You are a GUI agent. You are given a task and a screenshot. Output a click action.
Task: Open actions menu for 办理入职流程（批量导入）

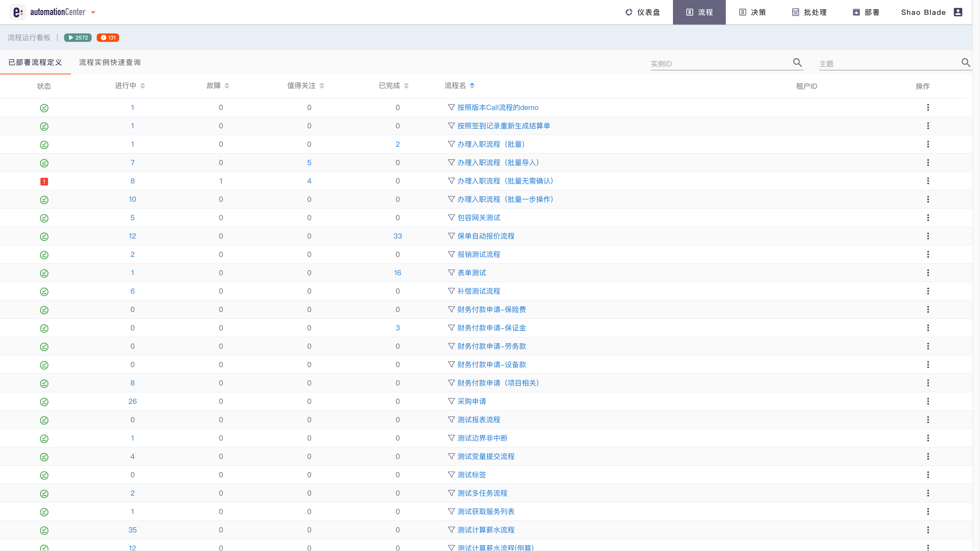pos(928,163)
